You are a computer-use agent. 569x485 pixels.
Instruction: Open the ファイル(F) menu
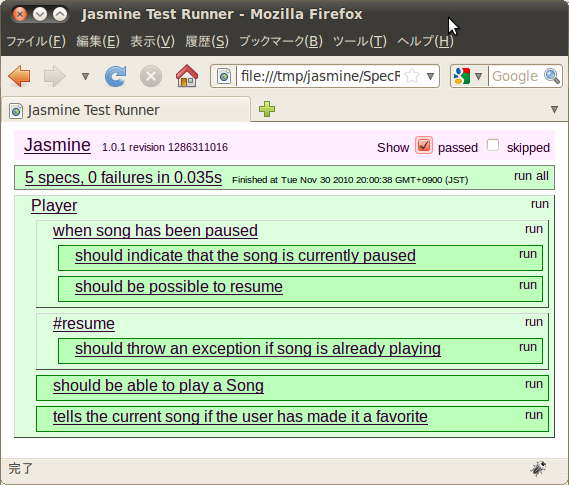point(36,41)
